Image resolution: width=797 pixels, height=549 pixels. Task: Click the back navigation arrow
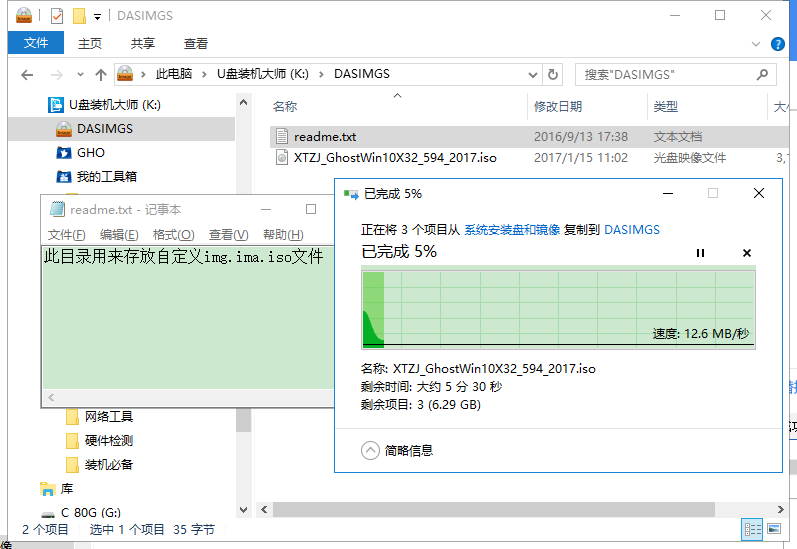coord(27,75)
